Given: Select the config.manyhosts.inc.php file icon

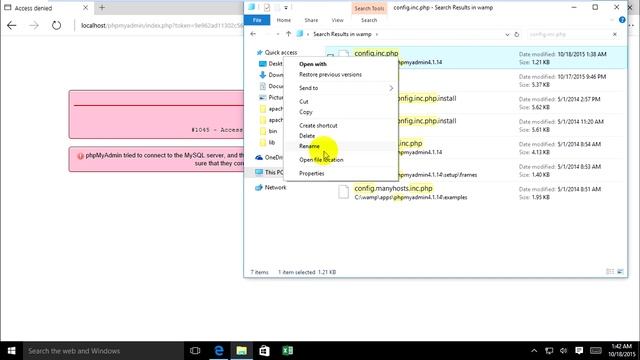Looking at the screenshot, I should pyautogui.click(x=344, y=192).
